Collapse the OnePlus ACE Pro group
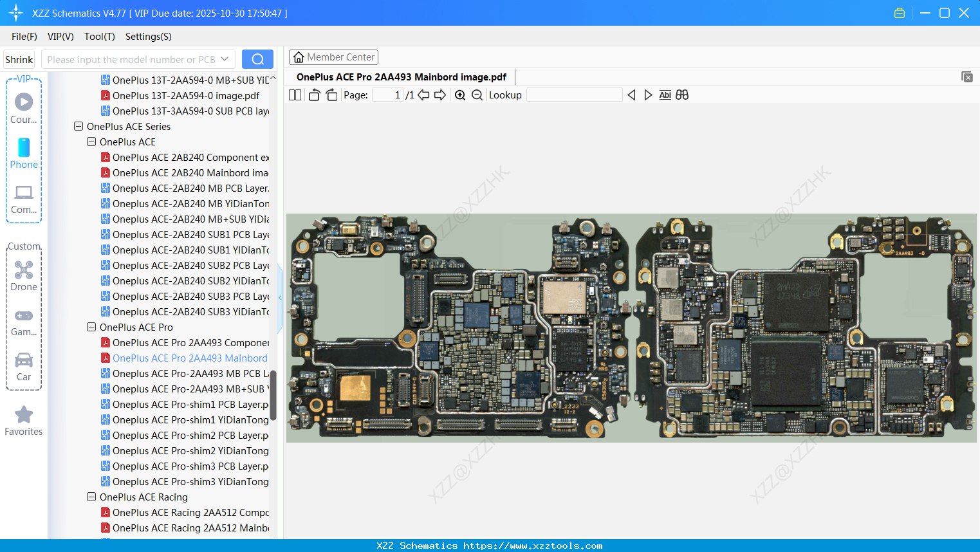Screen dimensions: 980x552 point(91,327)
